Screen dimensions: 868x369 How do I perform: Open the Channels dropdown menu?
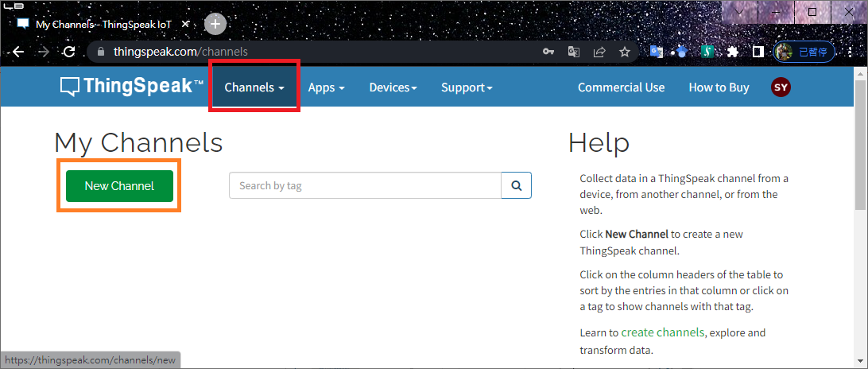pos(254,87)
